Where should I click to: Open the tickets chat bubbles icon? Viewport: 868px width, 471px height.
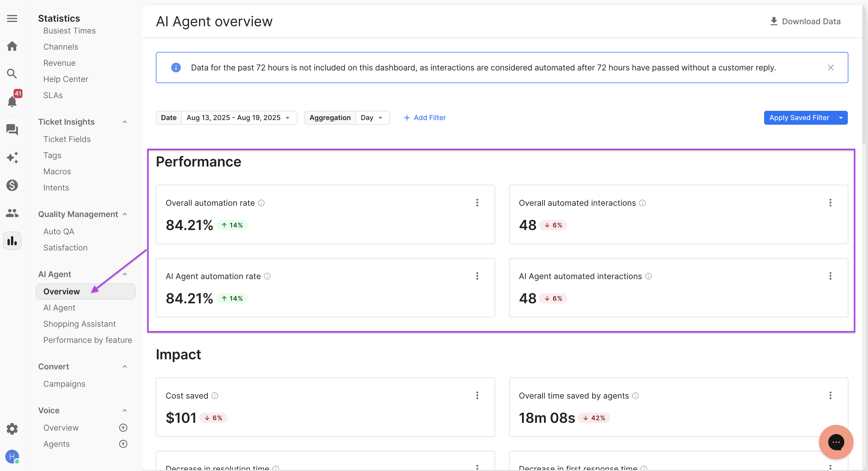click(12, 130)
